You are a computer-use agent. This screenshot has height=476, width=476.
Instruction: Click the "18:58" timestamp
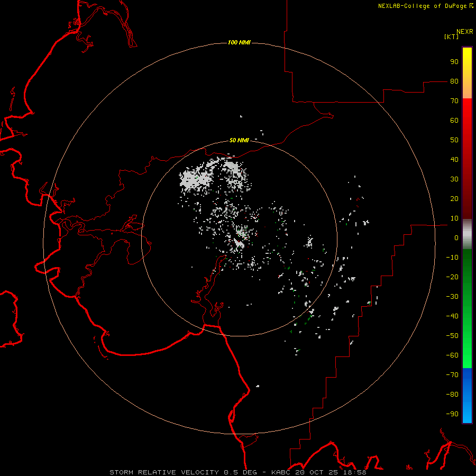[x=354, y=472]
